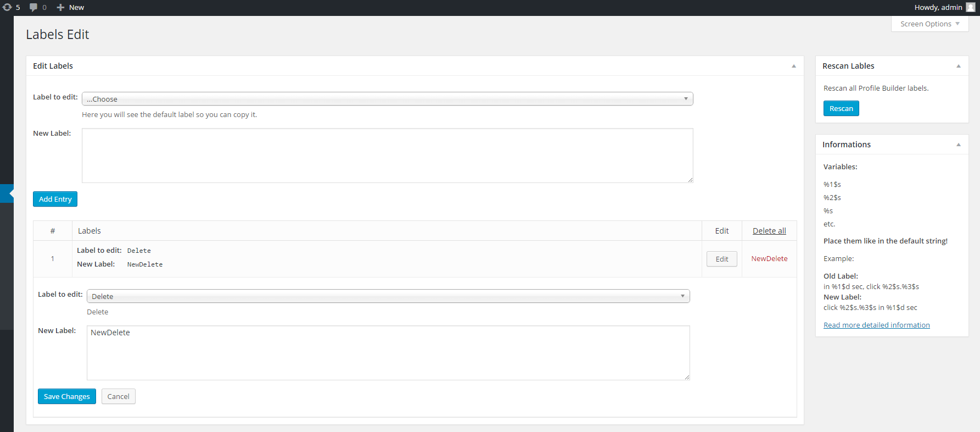
Task: Open the comments bubble icon
Action: point(33,8)
